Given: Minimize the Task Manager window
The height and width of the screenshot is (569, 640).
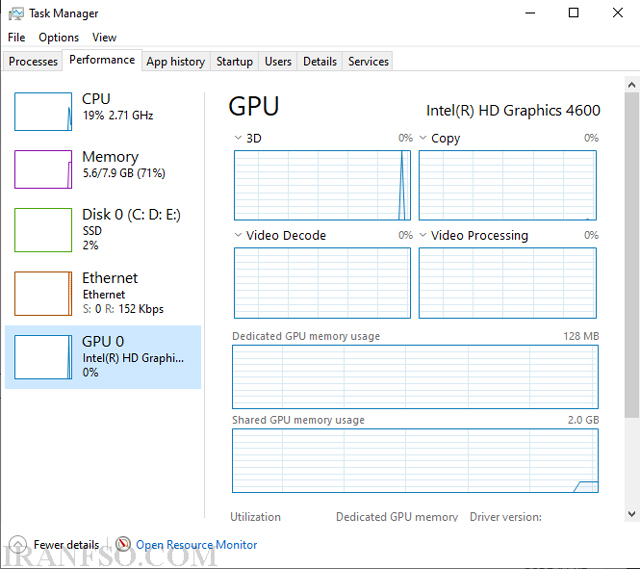Looking at the screenshot, I should click(x=530, y=13).
